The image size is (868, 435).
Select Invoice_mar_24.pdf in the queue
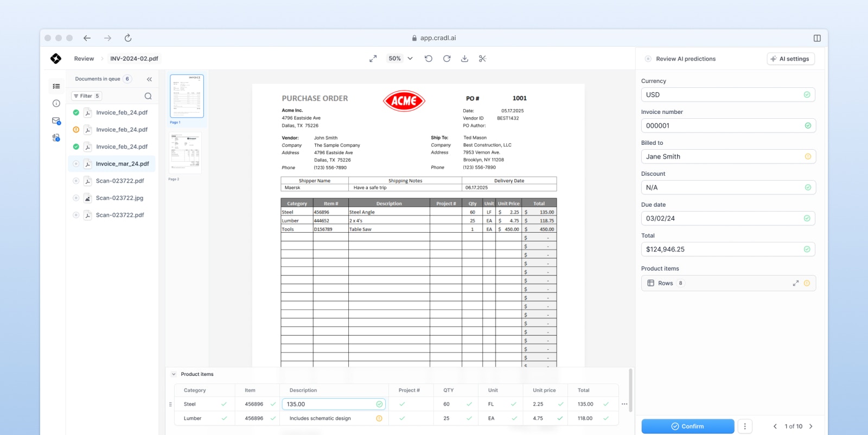pos(112,164)
